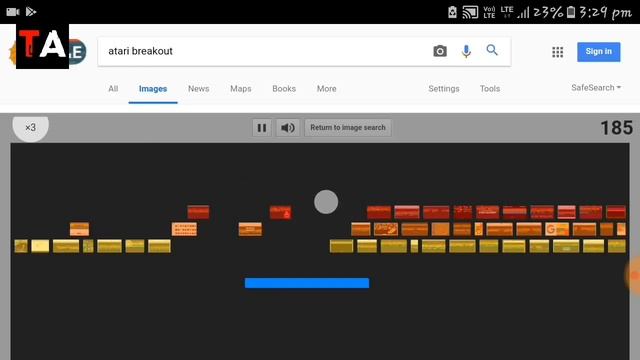
Task: Go to the Maps tab
Action: click(x=241, y=89)
